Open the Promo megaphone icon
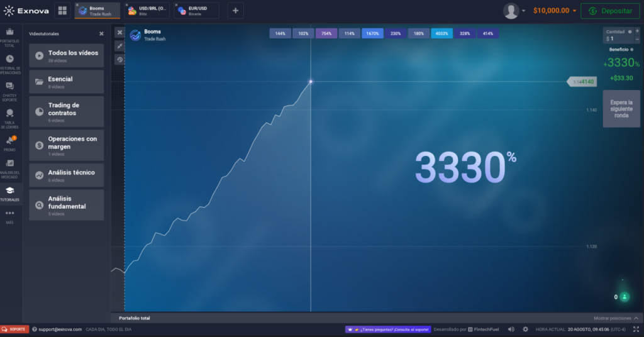The width and height of the screenshot is (644, 337). tap(9, 143)
